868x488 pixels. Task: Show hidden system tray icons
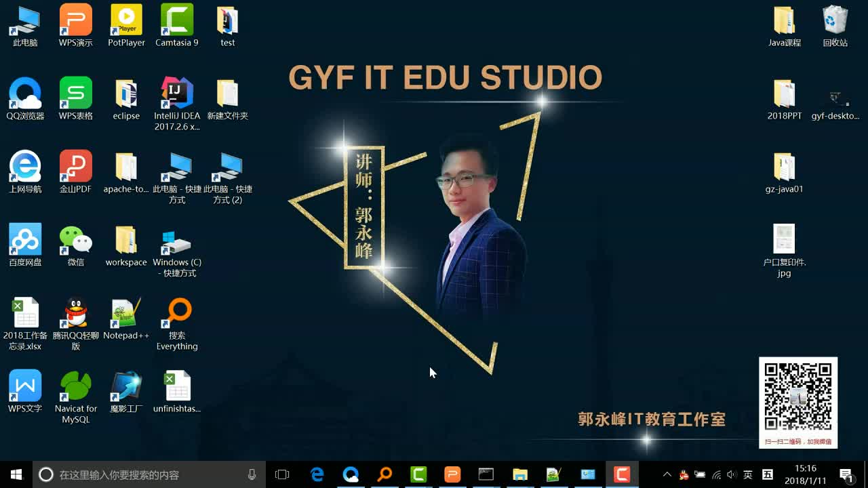tap(667, 474)
